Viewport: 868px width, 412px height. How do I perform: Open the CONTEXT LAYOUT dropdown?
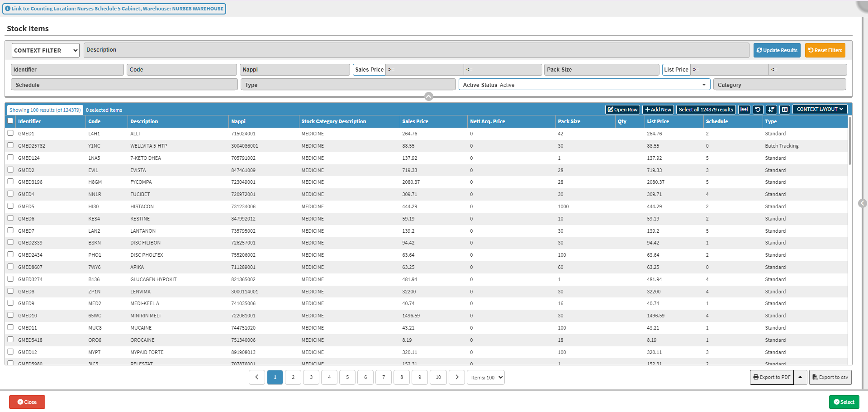point(820,110)
